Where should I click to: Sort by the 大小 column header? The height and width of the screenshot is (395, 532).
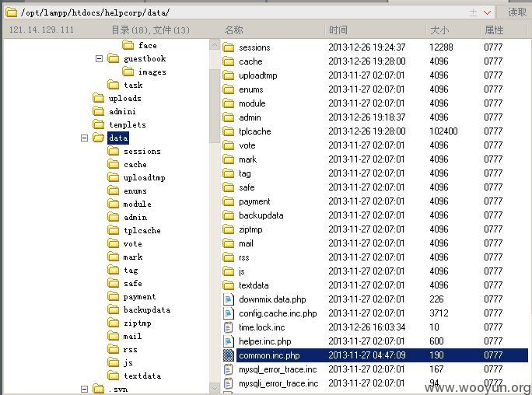click(439, 30)
